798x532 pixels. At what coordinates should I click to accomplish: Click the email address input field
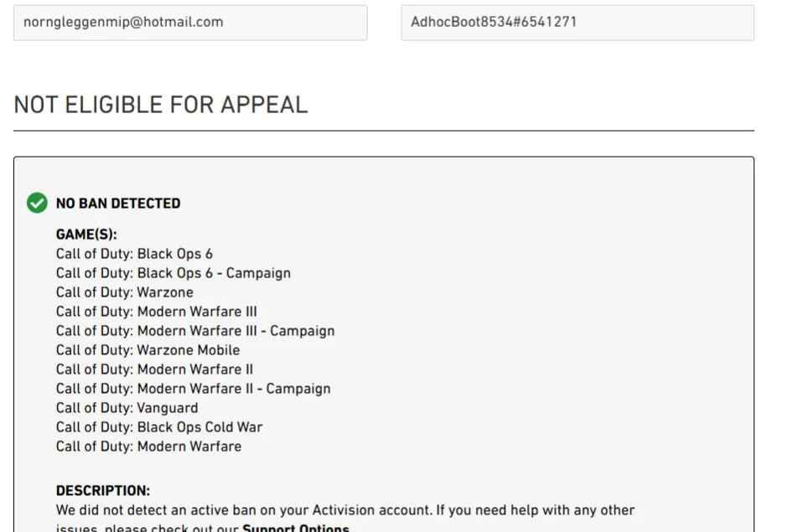(x=190, y=23)
